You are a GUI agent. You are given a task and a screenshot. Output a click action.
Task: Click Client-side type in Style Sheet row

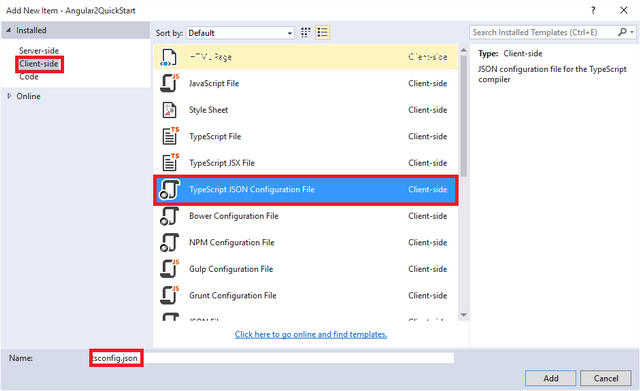[427, 110]
